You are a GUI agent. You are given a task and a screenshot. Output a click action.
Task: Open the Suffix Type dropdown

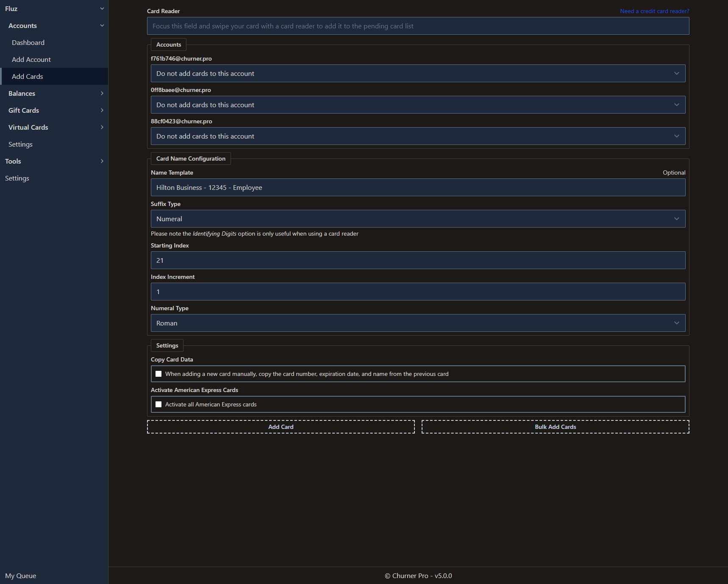(x=418, y=219)
